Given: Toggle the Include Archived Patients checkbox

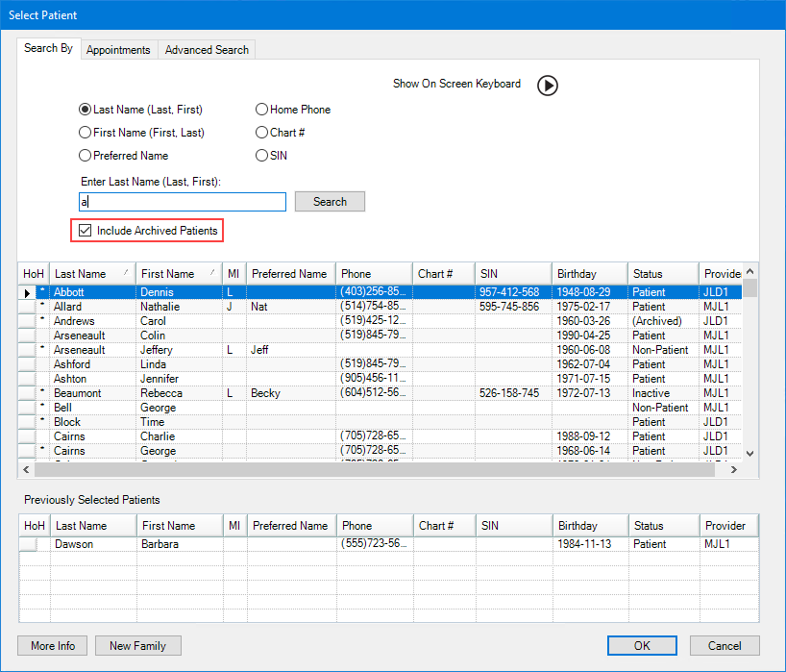Looking at the screenshot, I should pos(86,231).
